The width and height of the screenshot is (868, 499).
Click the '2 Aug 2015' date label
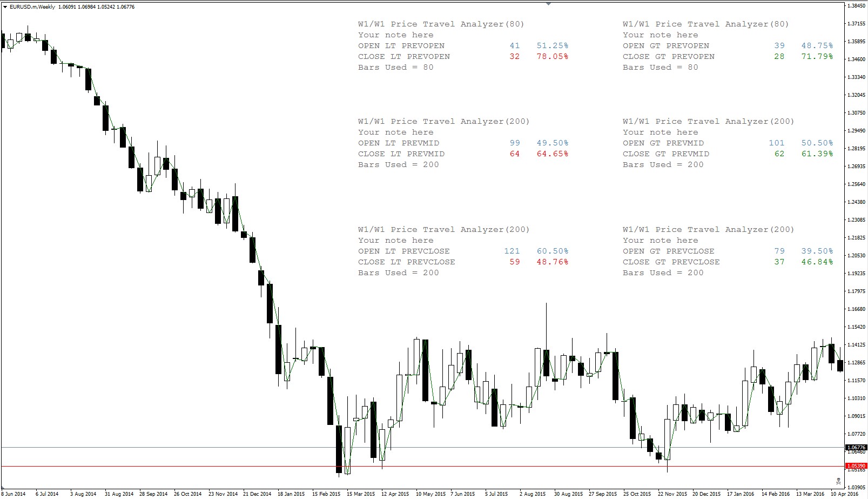533,494
